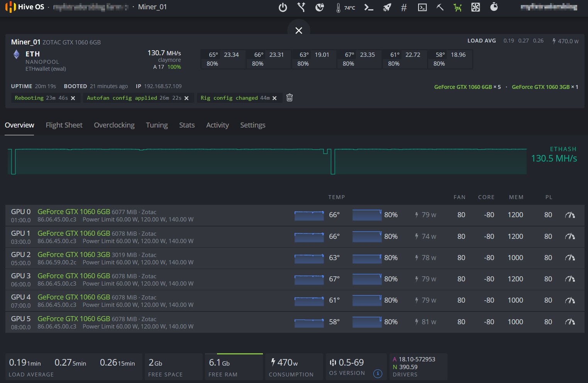Open GPU 2 overclock gauge icon
The image size is (588, 383).
(x=570, y=257)
